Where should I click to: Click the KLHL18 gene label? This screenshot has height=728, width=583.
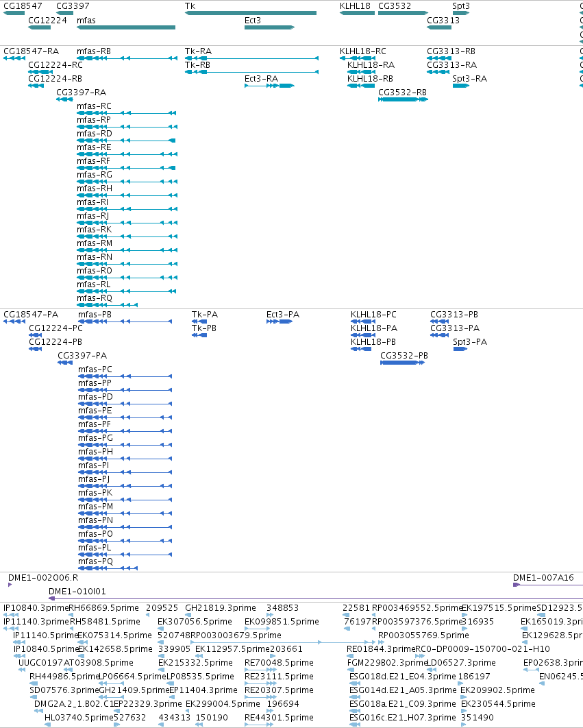click(x=355, y=6)
